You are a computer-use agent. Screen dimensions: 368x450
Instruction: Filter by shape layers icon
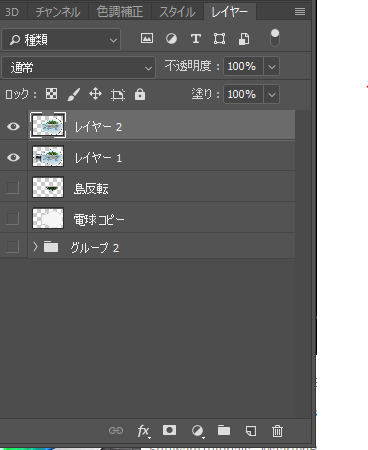pyautogui.click(x=219, y=39)
